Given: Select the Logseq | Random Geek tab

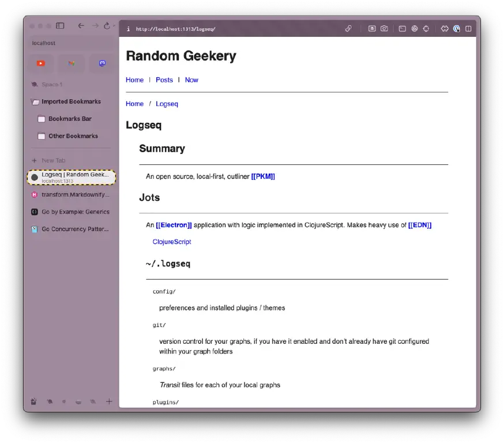Looking at the screenshot, I should tap(72, 178).
